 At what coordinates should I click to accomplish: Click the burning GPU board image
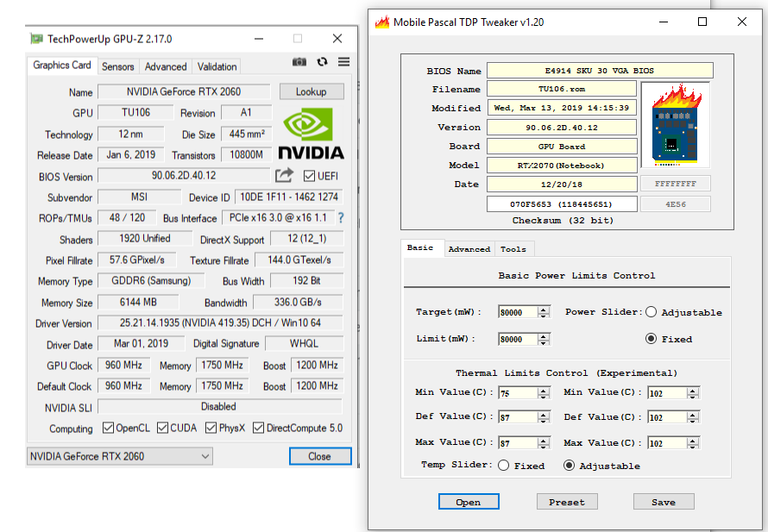[676, 125]
